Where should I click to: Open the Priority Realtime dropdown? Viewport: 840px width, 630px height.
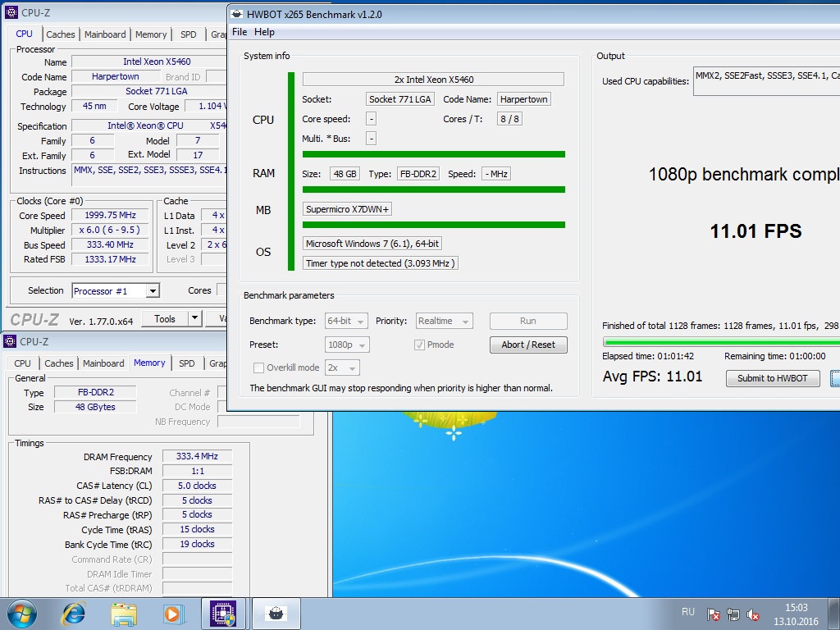pyautogui.click(x=444, y=321)
